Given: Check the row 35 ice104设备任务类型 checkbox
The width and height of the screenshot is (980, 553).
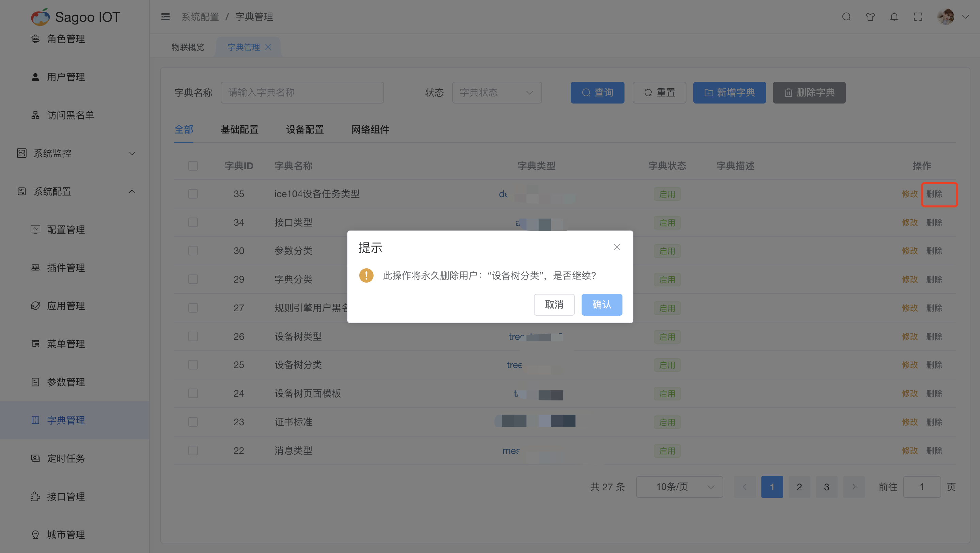Looking at the screenshot, I should [193, 194].
